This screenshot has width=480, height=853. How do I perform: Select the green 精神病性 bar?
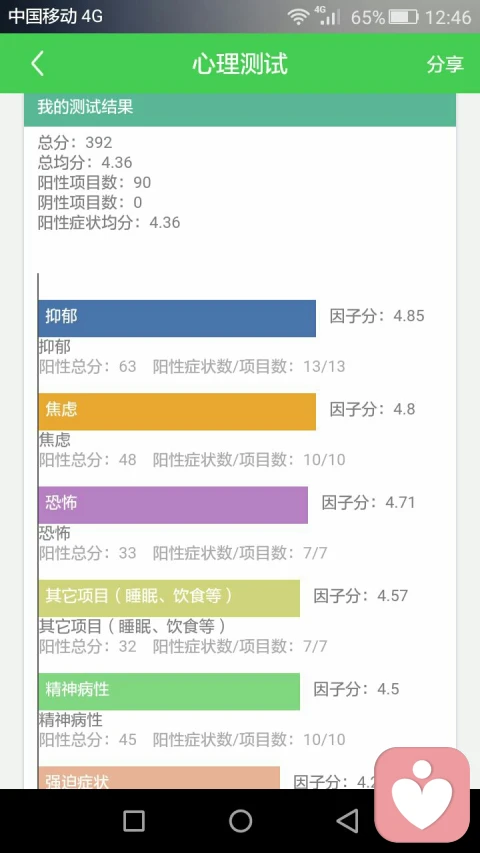pos(169,691)
